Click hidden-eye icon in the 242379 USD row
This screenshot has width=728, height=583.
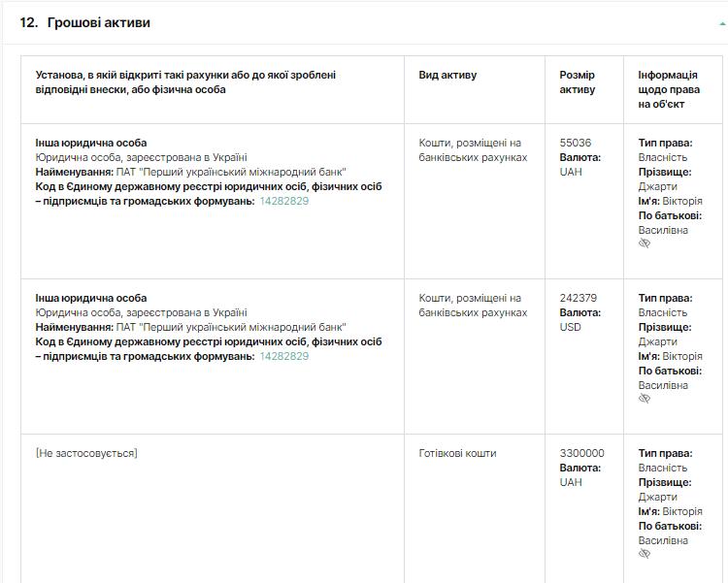[645, 399]
